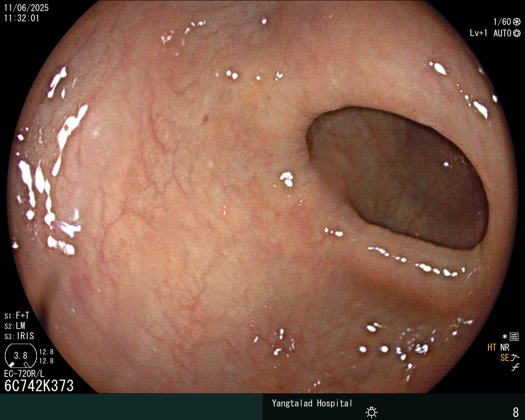Click the crossed tone curve icon
This screenshot has height=420, width=525.
[x=515, y=367]
